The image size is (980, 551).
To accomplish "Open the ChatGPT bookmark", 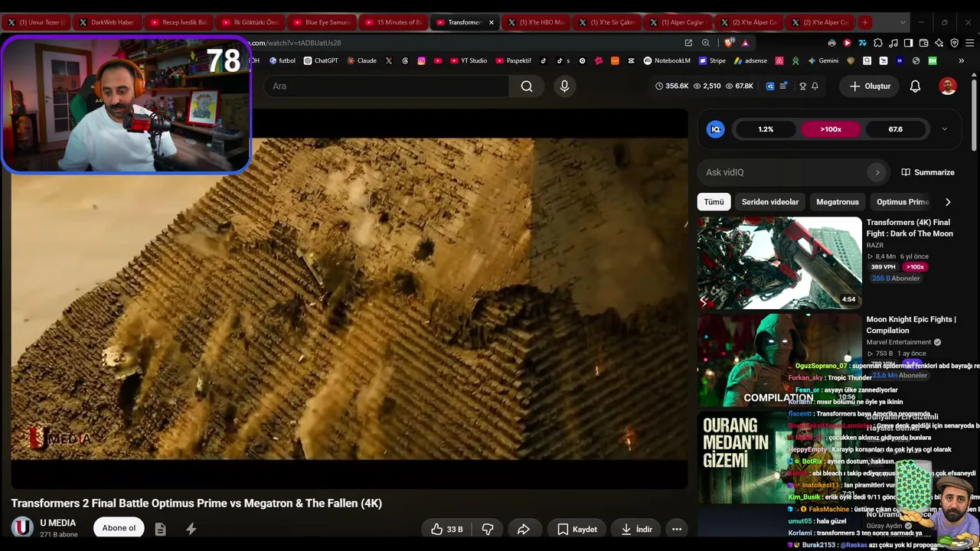I will [321, 60].
